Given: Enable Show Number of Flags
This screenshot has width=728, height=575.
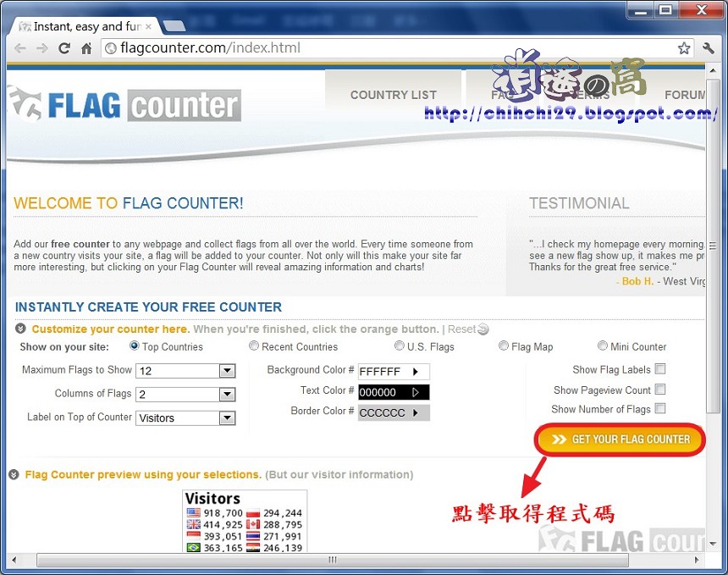Looking at the screenshot, I should coord(660,407).
